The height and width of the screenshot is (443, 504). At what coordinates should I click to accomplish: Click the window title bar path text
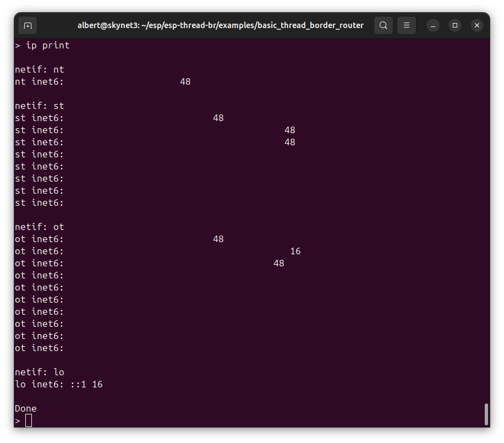pyautogui.click(x=220, y=25)
